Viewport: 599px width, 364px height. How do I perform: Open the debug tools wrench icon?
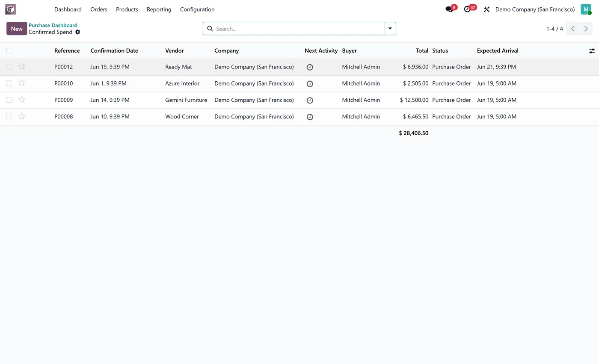click(x=486, y=9)
